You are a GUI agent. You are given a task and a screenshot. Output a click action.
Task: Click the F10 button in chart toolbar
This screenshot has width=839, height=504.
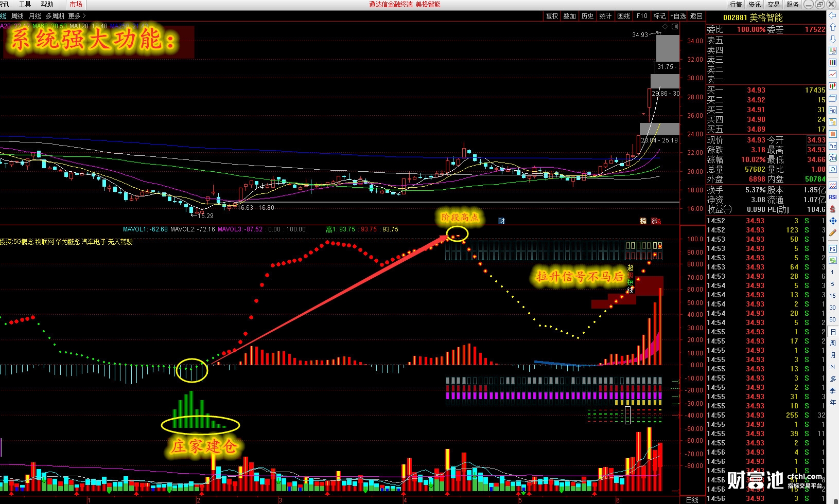click(x=642, y=16)
